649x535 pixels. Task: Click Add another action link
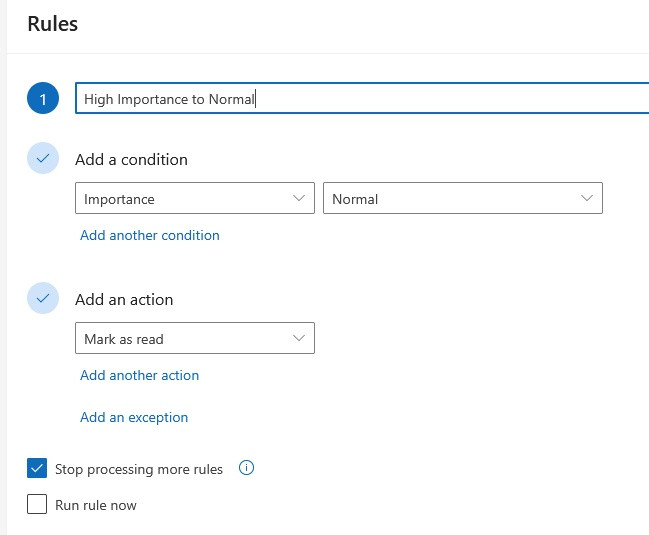[x=139, y=375]
